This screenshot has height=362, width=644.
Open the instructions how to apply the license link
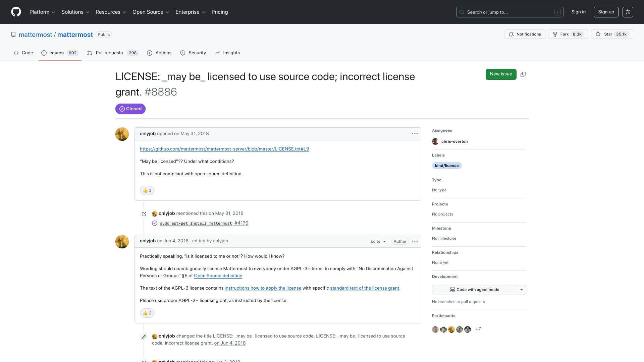(263, 288)
